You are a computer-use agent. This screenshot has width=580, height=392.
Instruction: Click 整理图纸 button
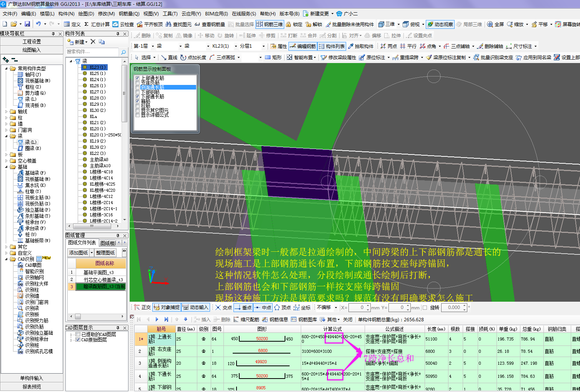pyautogui.click(x=105, y=252)
